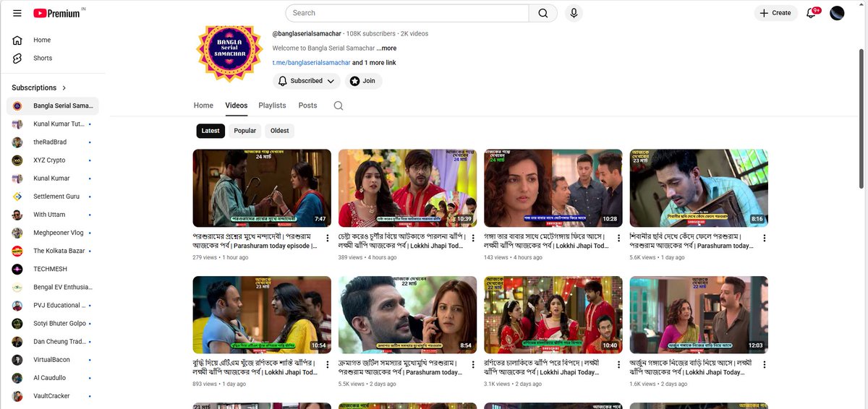Switch to the channel Home tab
Image resolution: width=868 pixels, height=409 pixels.
203,106
